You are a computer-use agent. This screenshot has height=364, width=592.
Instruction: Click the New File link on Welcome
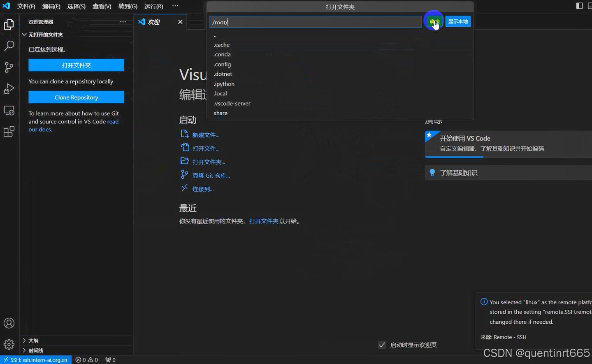pos(206,135)
